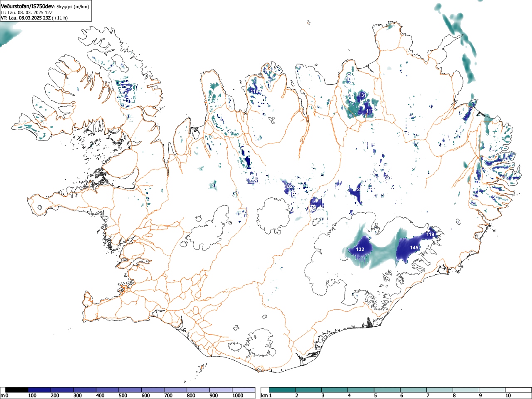Click the 900 tick label in metre legend
This screenshot has height=399, width=532.
point(214,396)
